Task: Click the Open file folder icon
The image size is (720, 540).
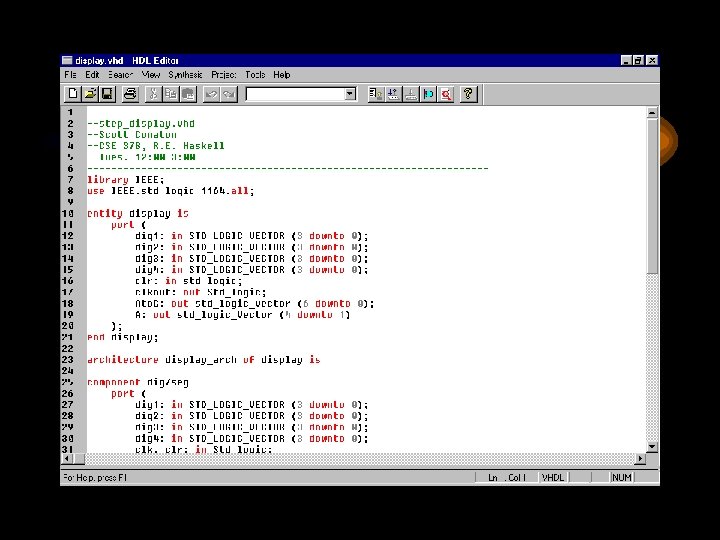Action: (90, 94)
